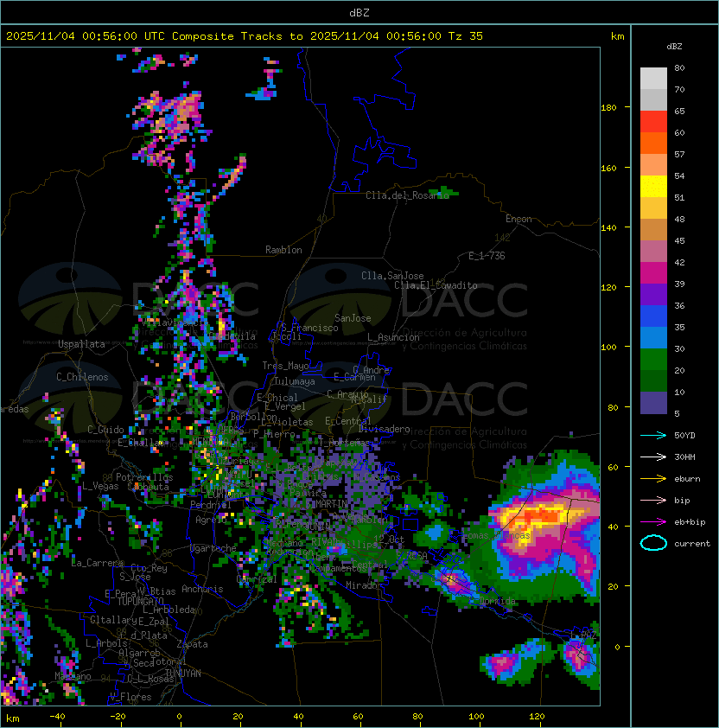Click the Potrerillos place label
719x728 pixels.
pyautogui.click(x=144, y=477)
